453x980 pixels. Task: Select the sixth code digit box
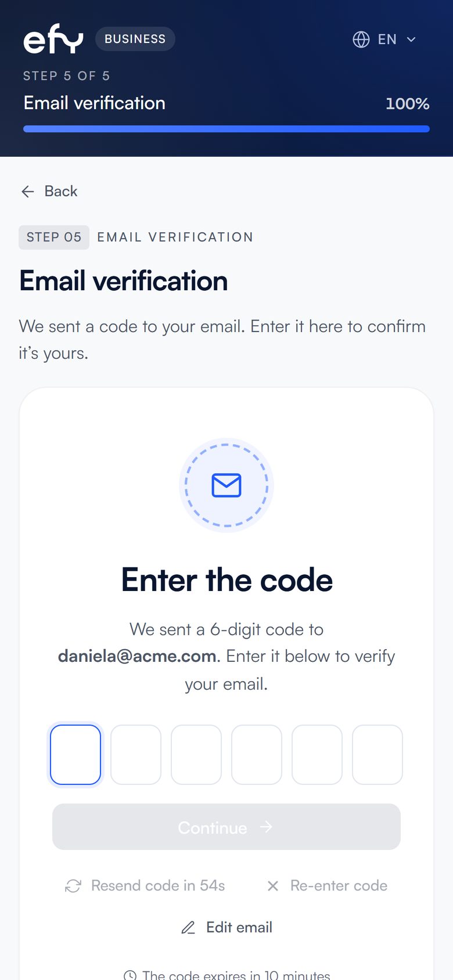point(378,755)
